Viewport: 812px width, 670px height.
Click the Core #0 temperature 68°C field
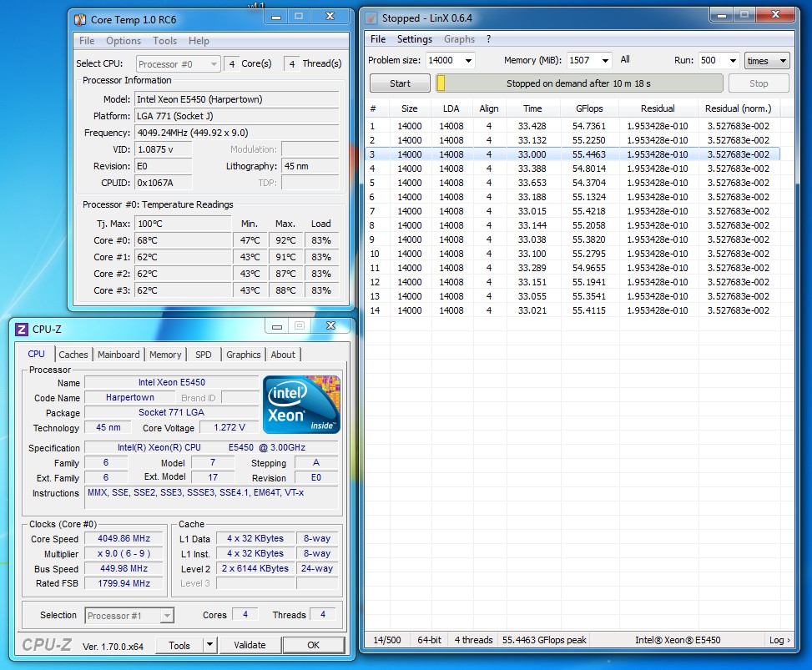(x=182, y=240)
